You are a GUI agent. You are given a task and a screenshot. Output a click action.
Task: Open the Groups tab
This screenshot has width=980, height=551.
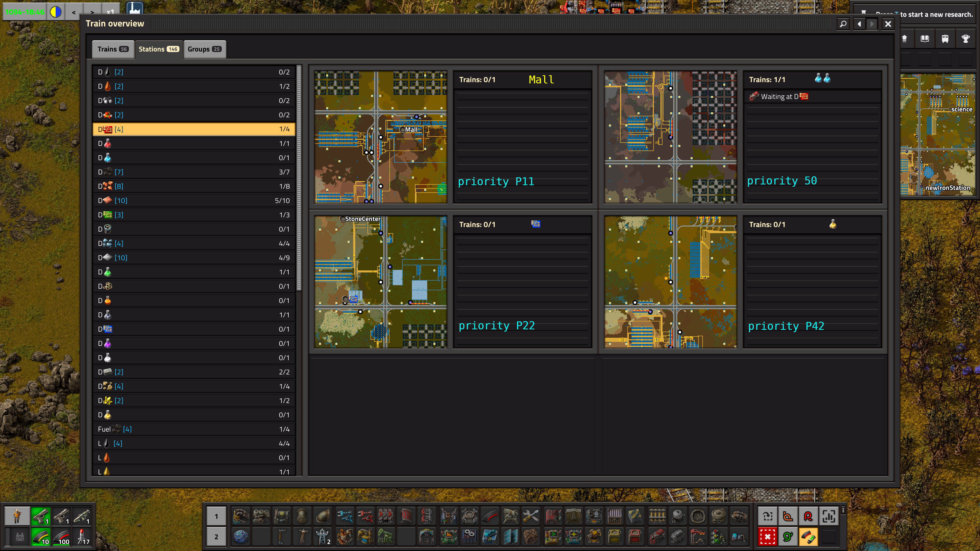[205, 49]
